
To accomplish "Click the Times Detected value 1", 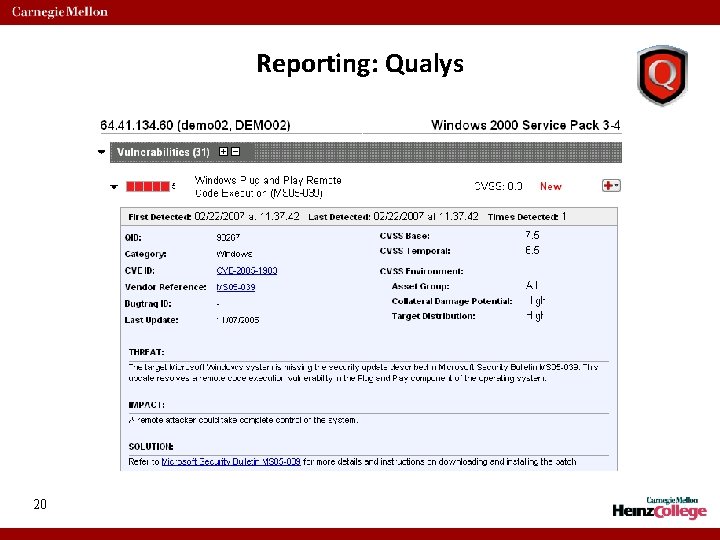I will pos(564,216).
